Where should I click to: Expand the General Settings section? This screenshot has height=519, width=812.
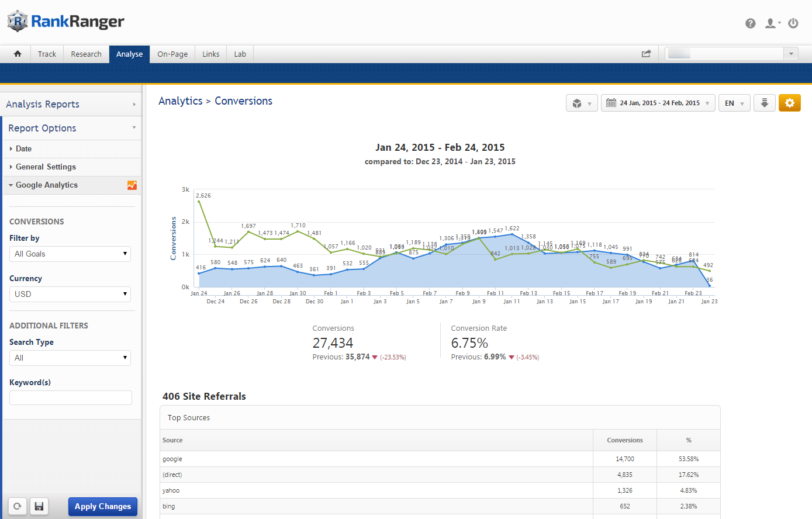tap(46, 167)
